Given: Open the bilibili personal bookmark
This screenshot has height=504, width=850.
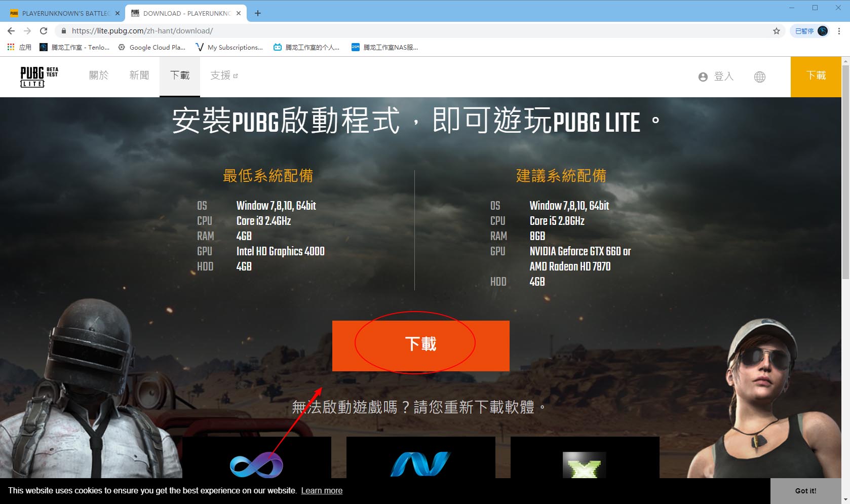Looking at the screenshot, I should click(x=306, y=47).
